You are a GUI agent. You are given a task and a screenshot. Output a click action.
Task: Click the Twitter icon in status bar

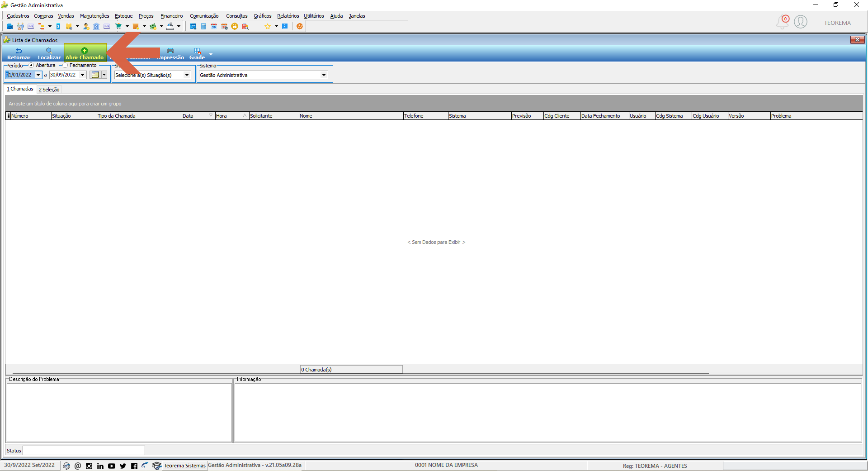pyautogui.click(x=123, y=466)
